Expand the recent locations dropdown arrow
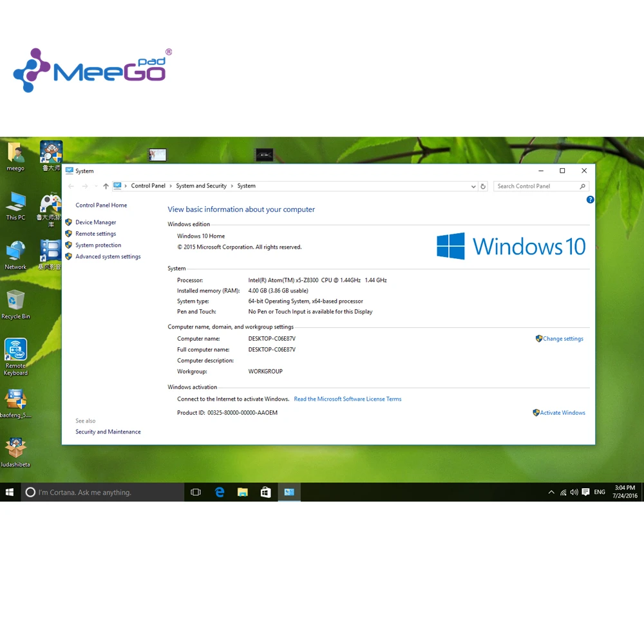This screenshot has height=644, width=644. [96, 186]
